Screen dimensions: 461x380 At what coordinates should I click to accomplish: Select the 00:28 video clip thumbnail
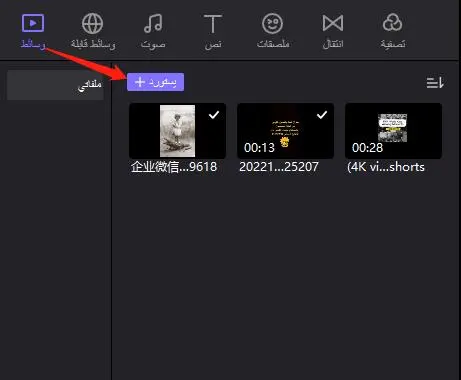[x=393, y=131]
